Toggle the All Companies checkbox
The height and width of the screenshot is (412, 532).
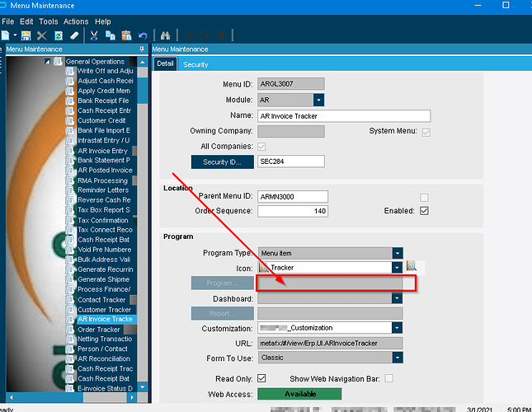click(261, 147)
